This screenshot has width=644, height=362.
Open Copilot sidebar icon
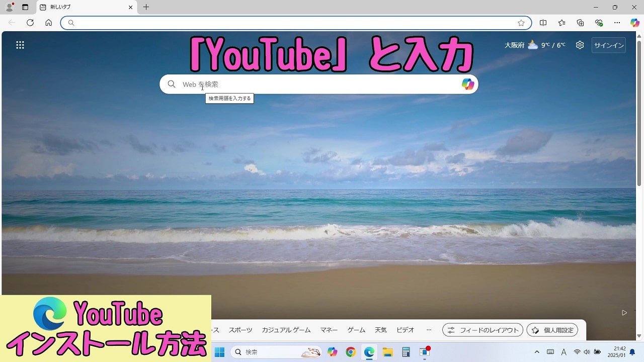635,23
